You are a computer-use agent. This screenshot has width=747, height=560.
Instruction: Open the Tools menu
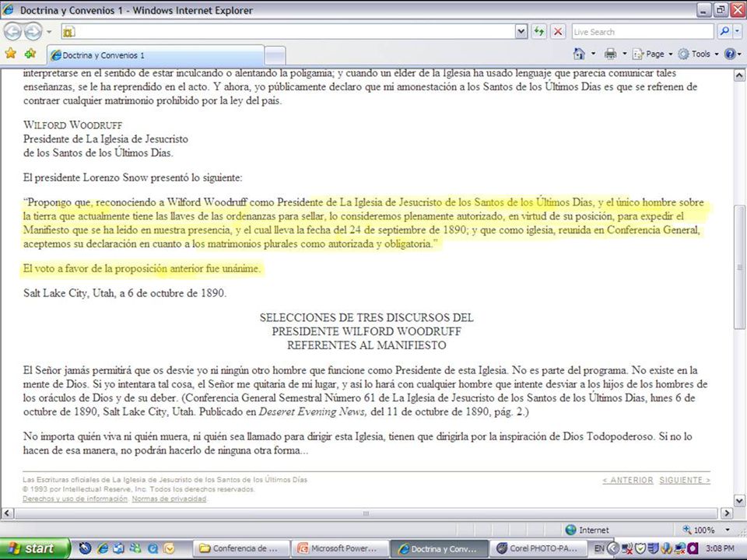(x=699, y=54)
